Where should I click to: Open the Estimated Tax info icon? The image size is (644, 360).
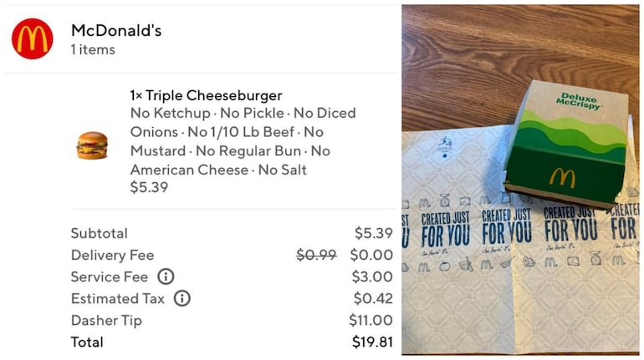(x=181, y=298)
